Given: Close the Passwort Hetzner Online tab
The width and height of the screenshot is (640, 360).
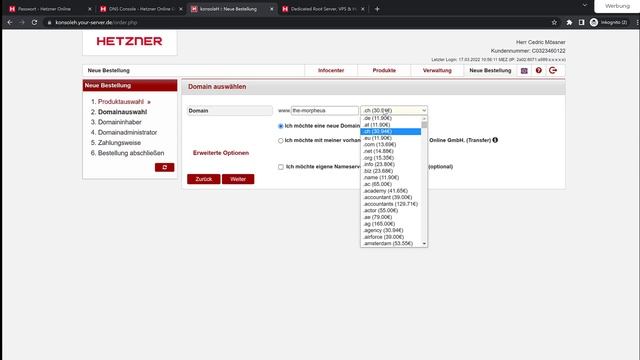Looking at the screenshot, I should (x=90, y=9).
